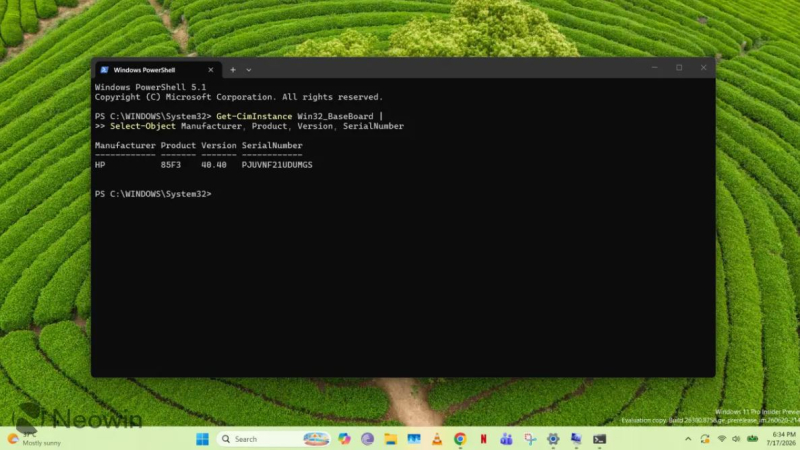Close the PowerShell terminal window

click(x=704, y=67)
